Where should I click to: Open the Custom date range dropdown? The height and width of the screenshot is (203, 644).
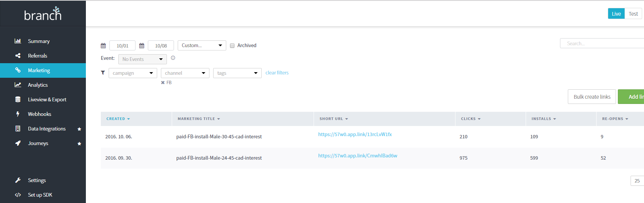pos(202,46)
